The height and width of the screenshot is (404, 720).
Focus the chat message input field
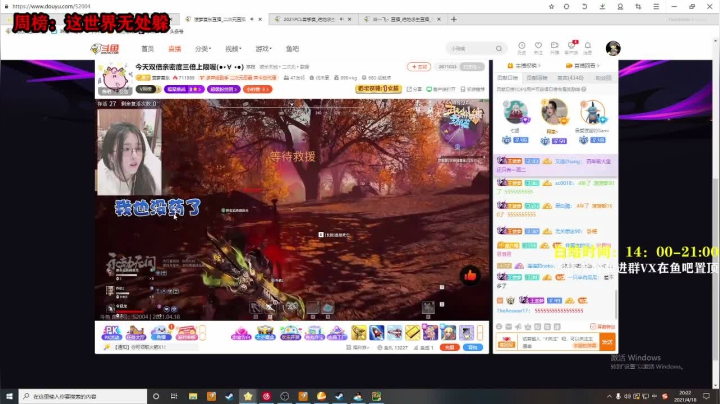[559, 342]
